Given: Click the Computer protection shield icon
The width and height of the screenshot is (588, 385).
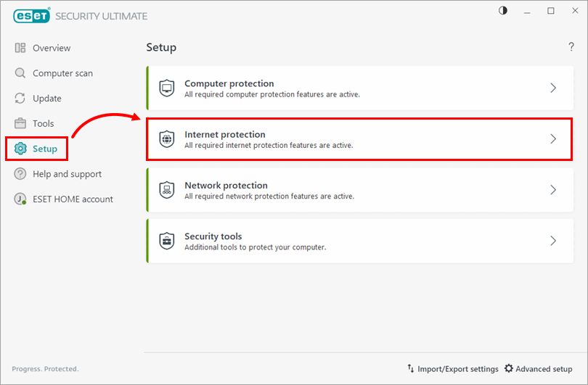Looking at the screenshot, I should point(167,88).
